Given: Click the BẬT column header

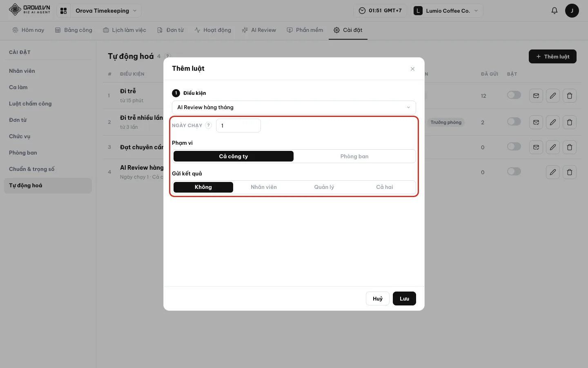Looking at the screenshot, I should pos(512,74).
